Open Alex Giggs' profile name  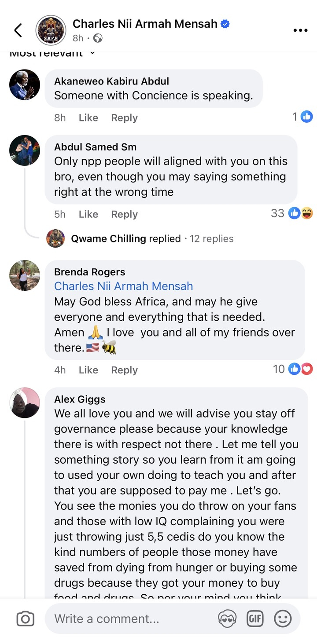point(80,399)
